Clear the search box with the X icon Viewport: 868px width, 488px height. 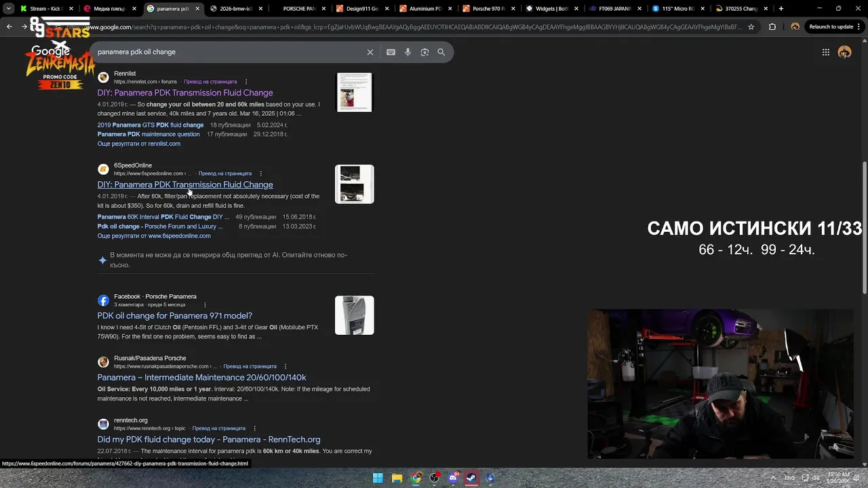(x=370, y=52)
